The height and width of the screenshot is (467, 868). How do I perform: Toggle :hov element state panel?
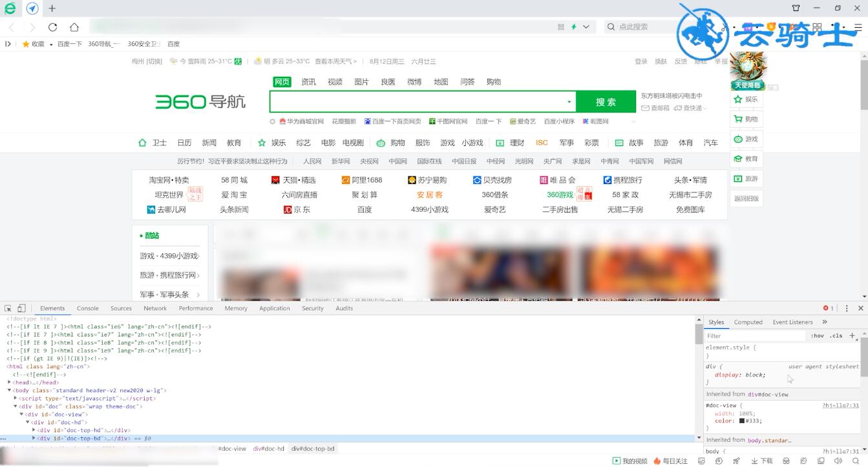point(818,336)
